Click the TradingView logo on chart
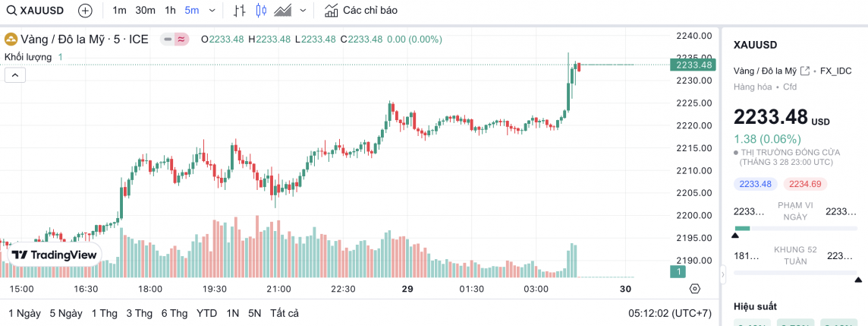The image size is (868, 326). [x=54, y=255]
